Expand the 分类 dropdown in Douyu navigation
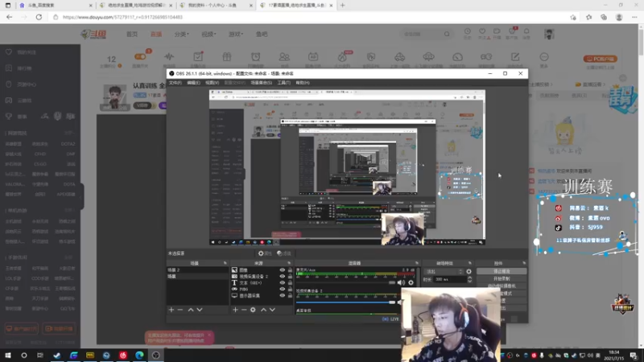 point(182,34)
